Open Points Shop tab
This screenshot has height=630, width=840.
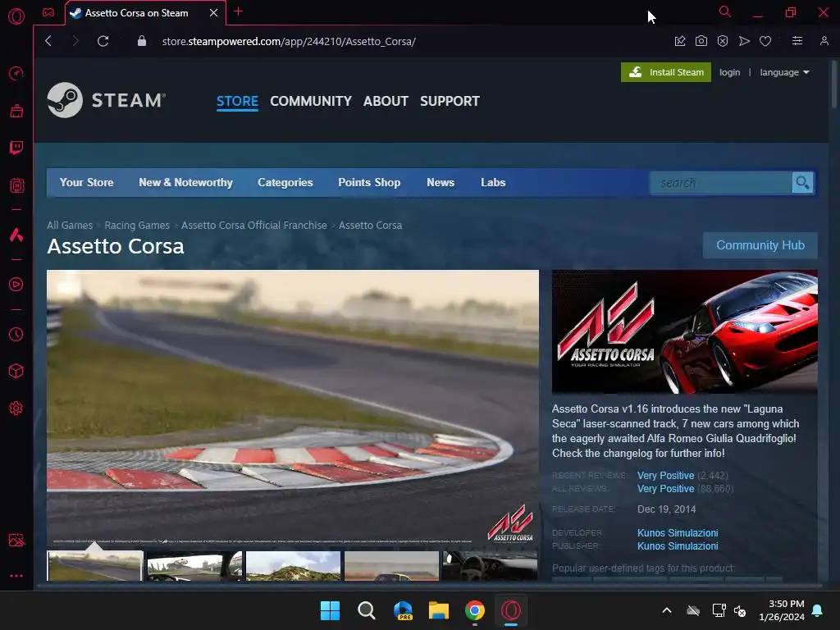[369, 183]
